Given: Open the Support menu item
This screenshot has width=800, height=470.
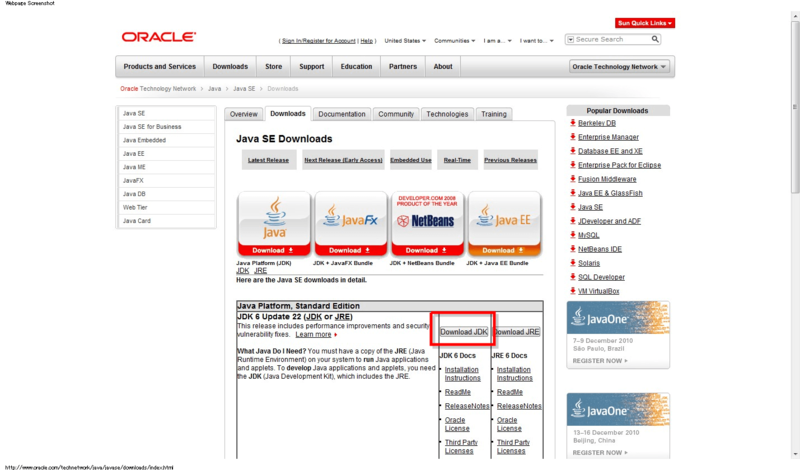Looking at the screenshot, I should click(x=312, y=67).
